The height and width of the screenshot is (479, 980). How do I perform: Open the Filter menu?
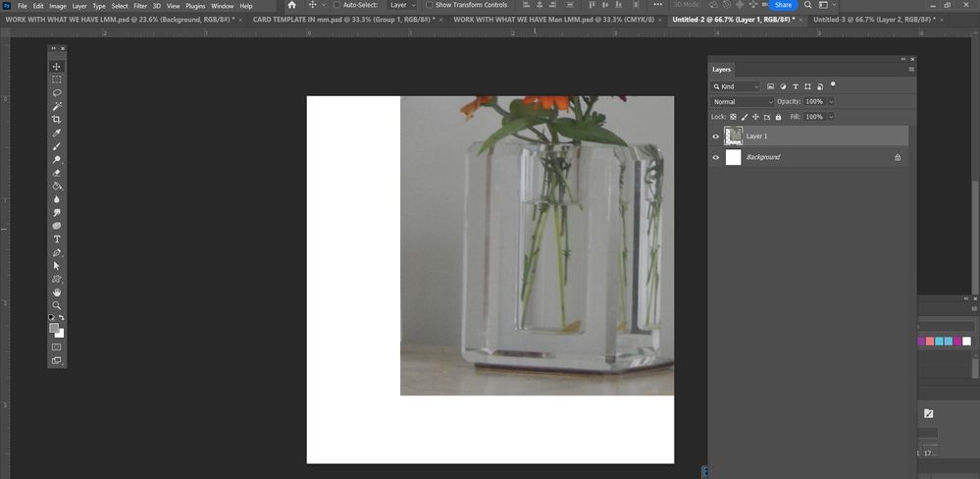tap(140, 6)
